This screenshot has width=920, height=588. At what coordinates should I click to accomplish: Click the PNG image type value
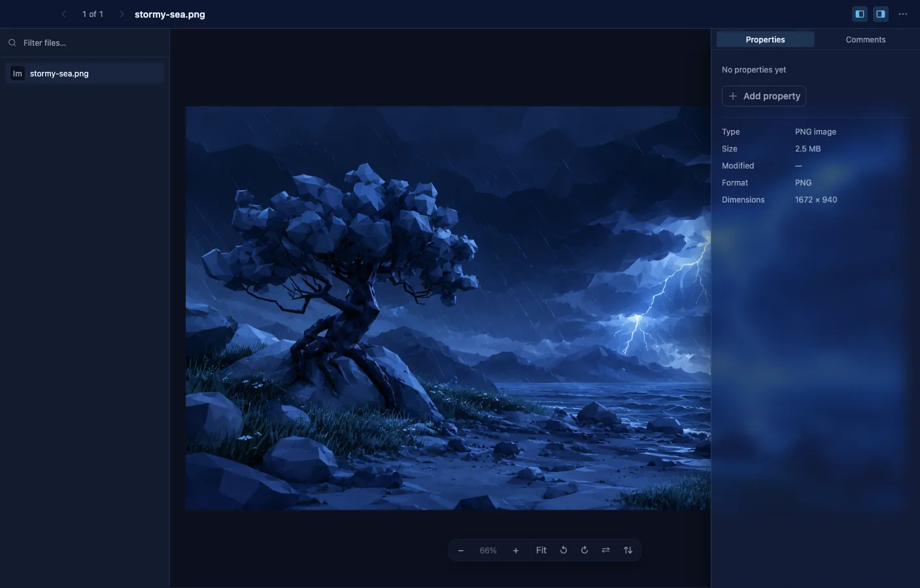coord(815,131)
